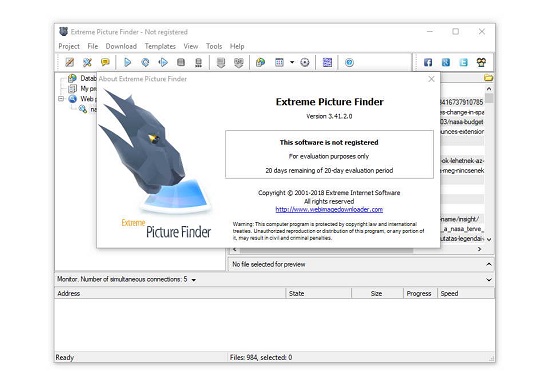Click the yellow speech bubble comment icon
Image resolution: width=550 pixels, height=381 pixels.
105,62
